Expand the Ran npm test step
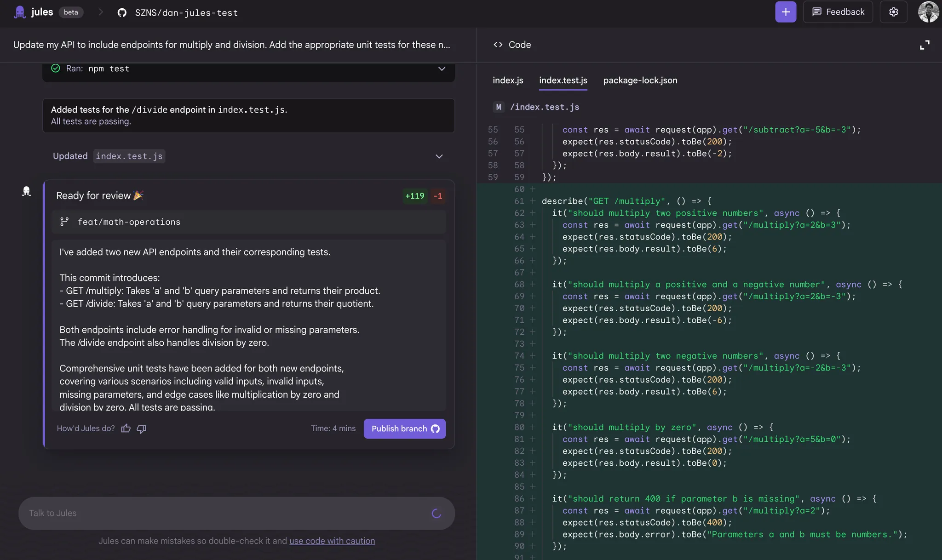 pos(442,69)
